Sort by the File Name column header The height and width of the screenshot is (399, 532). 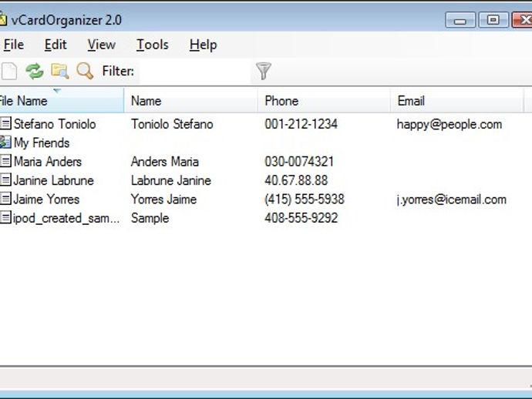click(62, 100)
